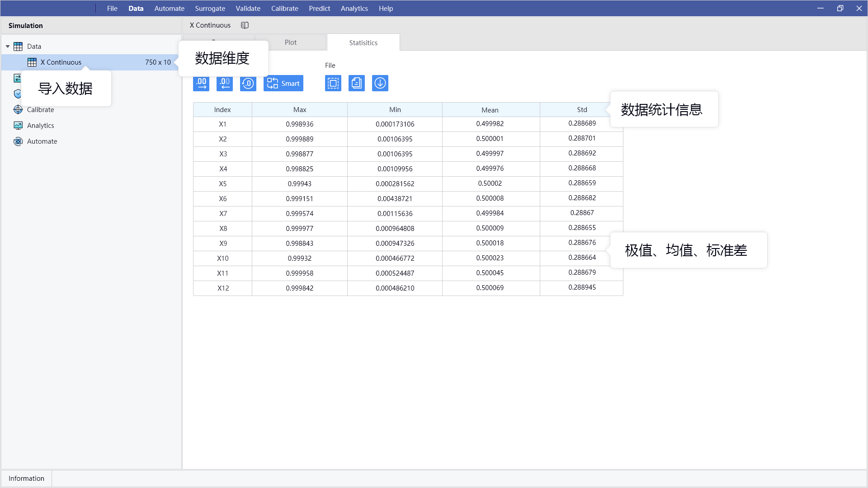Open the Help menu
The width and height of the screenshot is (868, 488).
click(x=386, y=8)
